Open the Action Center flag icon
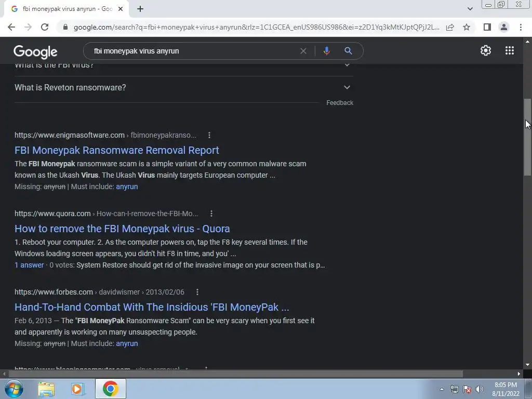Screen dimensions: 532x399 [467, 390]
